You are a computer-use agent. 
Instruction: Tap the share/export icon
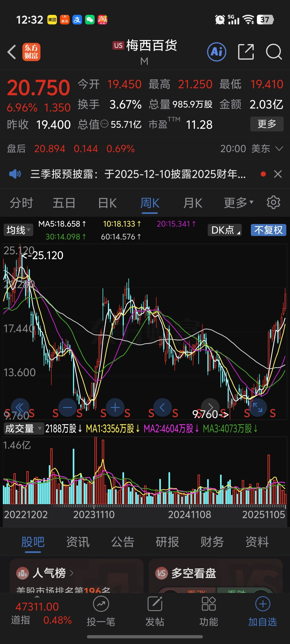point(246,52)
